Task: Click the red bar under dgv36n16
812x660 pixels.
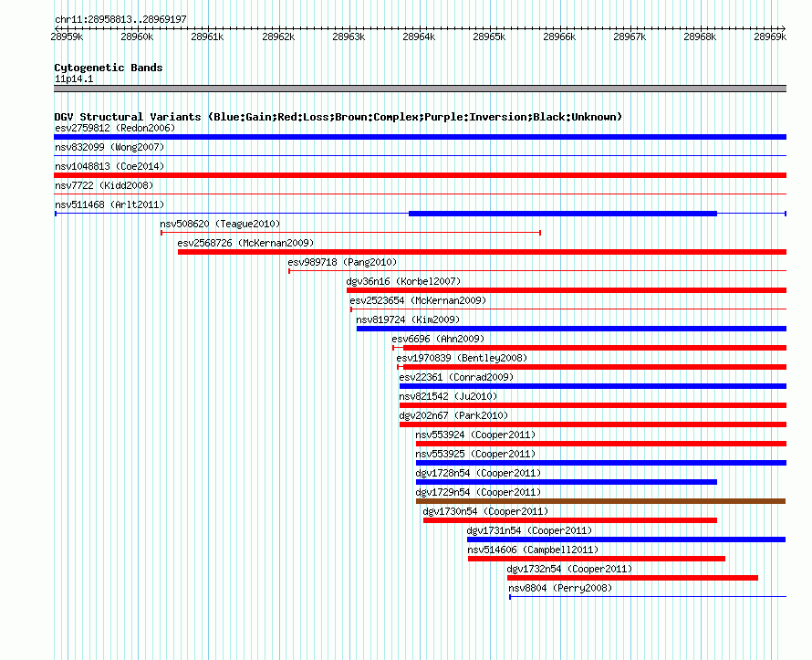Action: 567,290
